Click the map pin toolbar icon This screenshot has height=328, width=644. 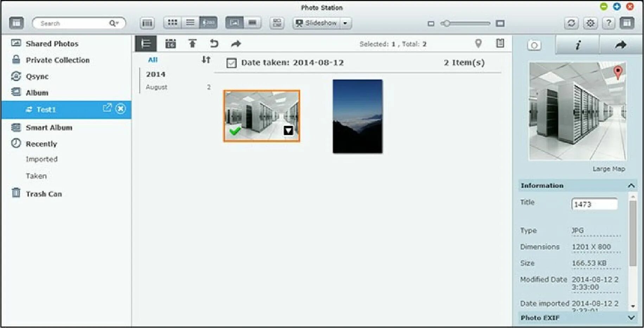(478, 43)
